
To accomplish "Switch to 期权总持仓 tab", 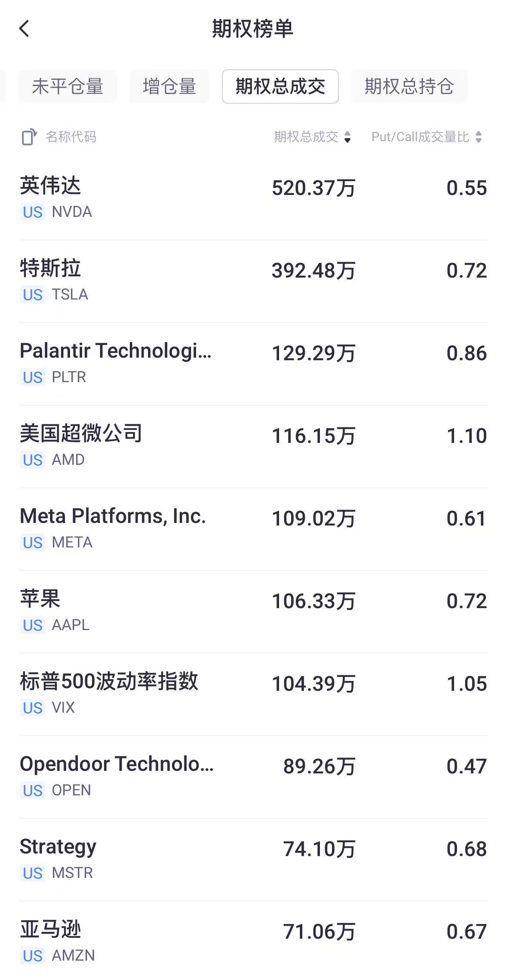I will pos(409,87).
